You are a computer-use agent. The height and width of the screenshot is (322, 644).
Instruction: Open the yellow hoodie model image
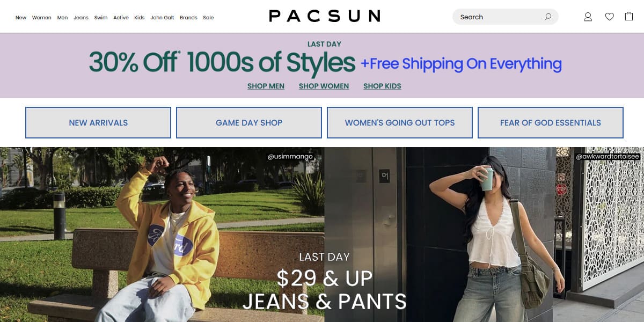coord(162,235)
